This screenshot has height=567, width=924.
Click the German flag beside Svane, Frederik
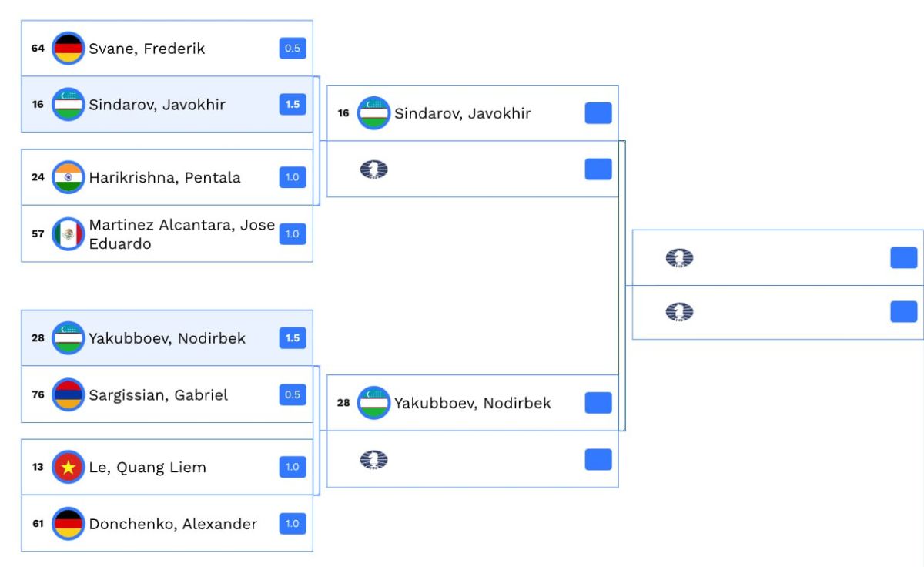68,49
